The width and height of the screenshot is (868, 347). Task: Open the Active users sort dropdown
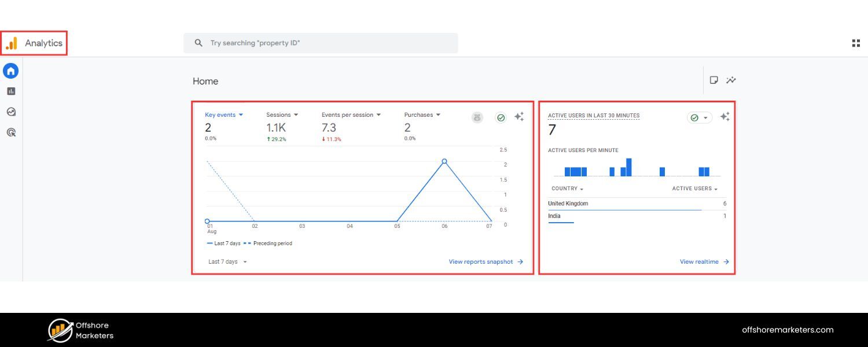[x=694, y=188]
